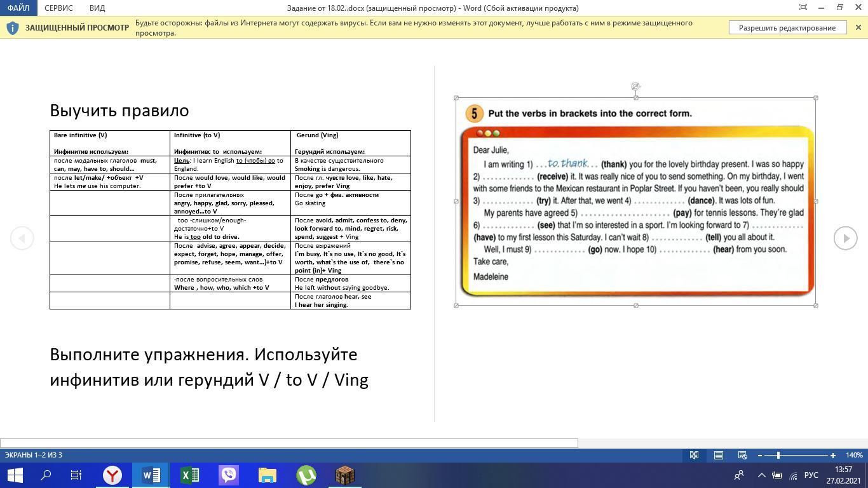868x488 pixels.
Task: Click the zoom in plus button
Action: click(x=832, y=455)
